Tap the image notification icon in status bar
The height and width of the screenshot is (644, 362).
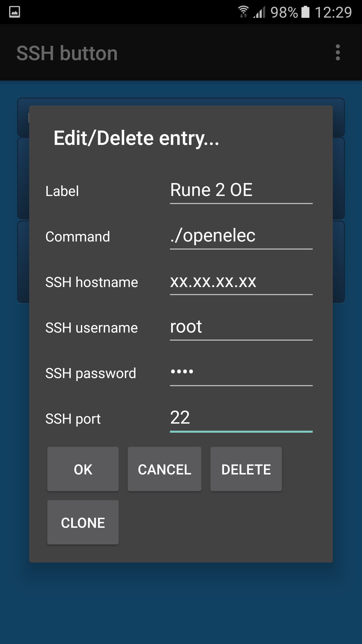15,12
